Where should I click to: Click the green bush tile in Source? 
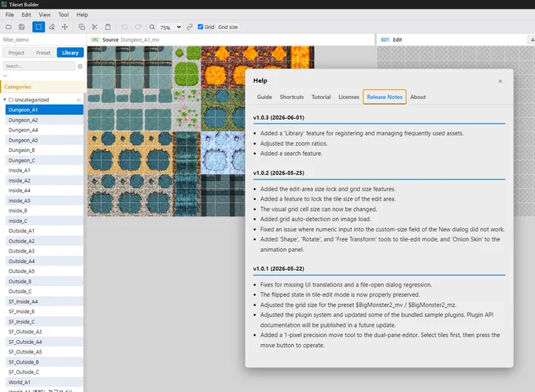[186, 74]
